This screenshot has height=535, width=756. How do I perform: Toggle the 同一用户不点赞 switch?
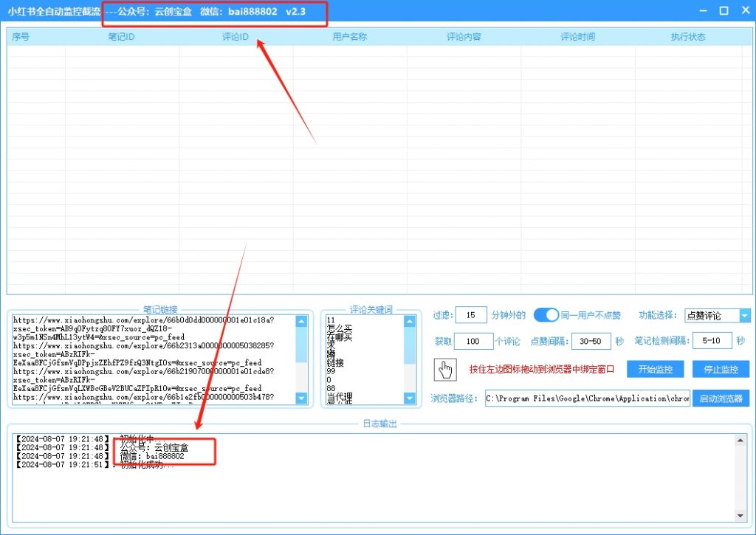546,315
